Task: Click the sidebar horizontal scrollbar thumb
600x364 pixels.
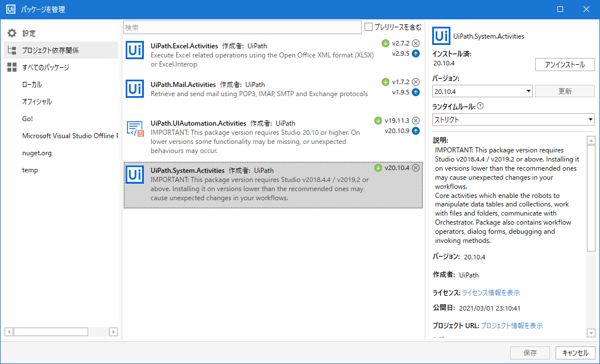Action: pyautogui.click(x=51, y=332)
